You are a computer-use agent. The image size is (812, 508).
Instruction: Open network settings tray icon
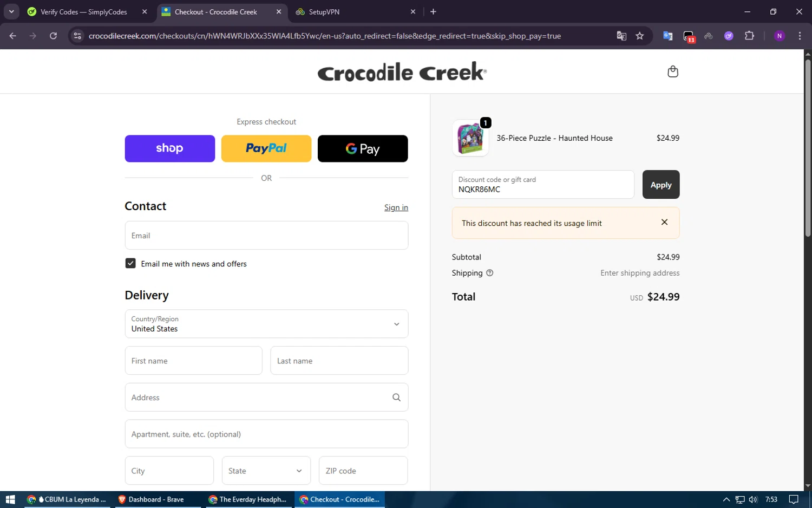coord(739,499)
